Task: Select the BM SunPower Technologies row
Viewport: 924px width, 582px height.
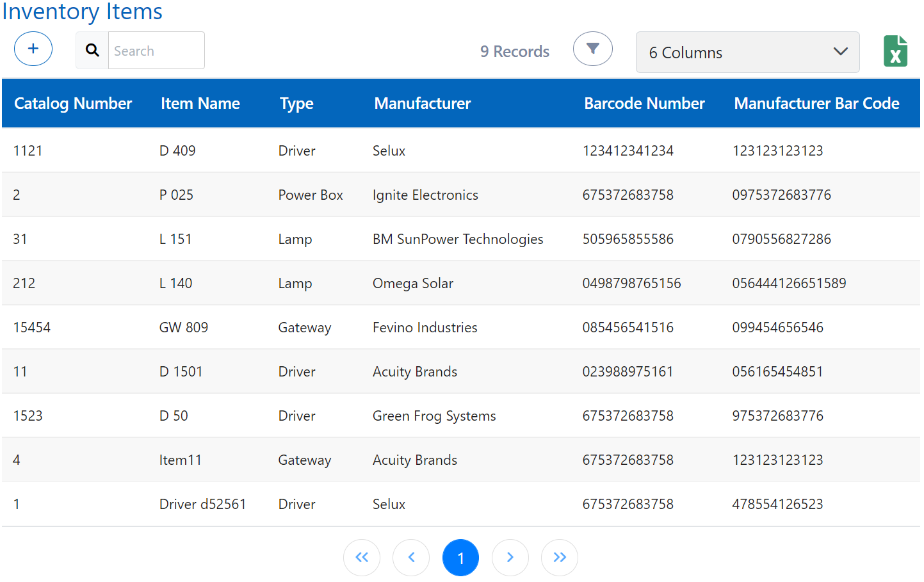Action: click(x=458, y=239)
